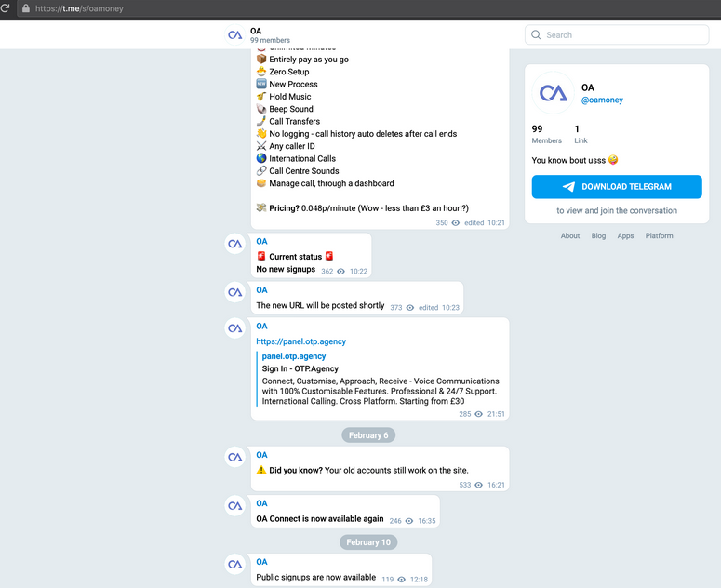
Task: Click avatar beside Current status message
Action: click(235, 244)
